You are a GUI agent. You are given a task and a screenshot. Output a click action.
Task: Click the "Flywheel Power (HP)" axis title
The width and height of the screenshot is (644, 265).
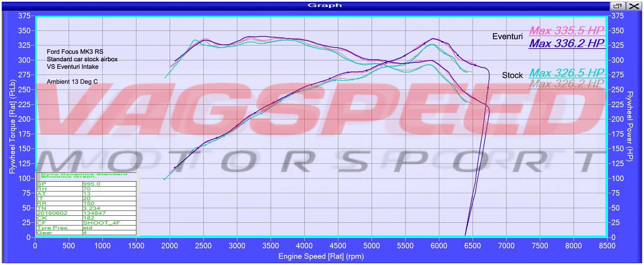click(x=630, y=126)
